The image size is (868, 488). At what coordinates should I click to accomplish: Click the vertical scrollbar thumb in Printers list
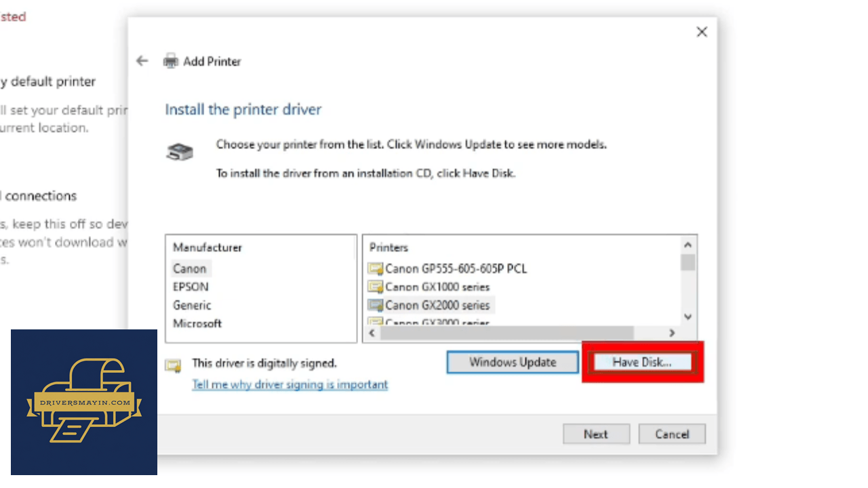coord(688,262)
